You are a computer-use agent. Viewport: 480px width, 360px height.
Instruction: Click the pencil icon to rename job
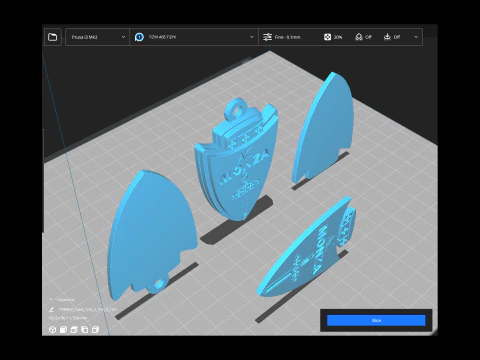click(x=51, y=309)
